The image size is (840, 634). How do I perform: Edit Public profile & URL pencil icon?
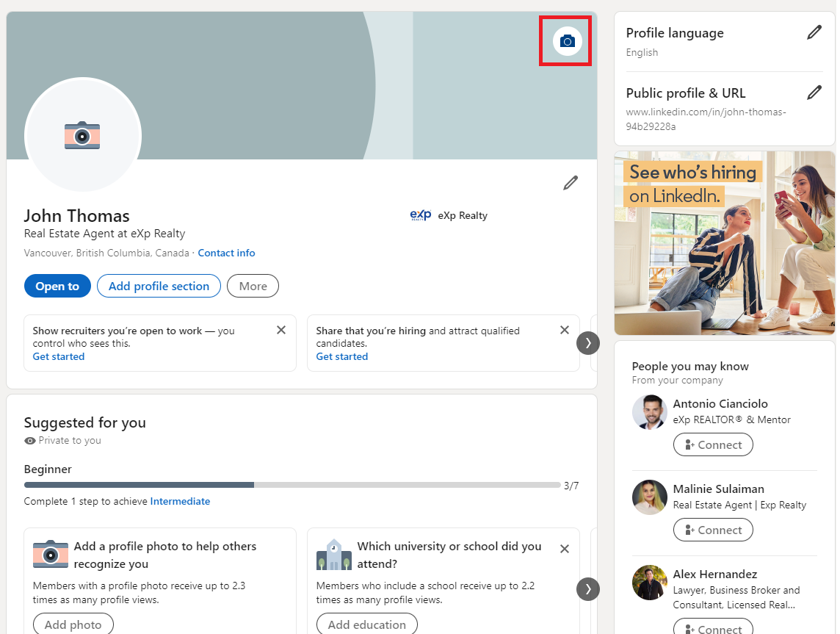pyautogui.click(x=814, y=93)
